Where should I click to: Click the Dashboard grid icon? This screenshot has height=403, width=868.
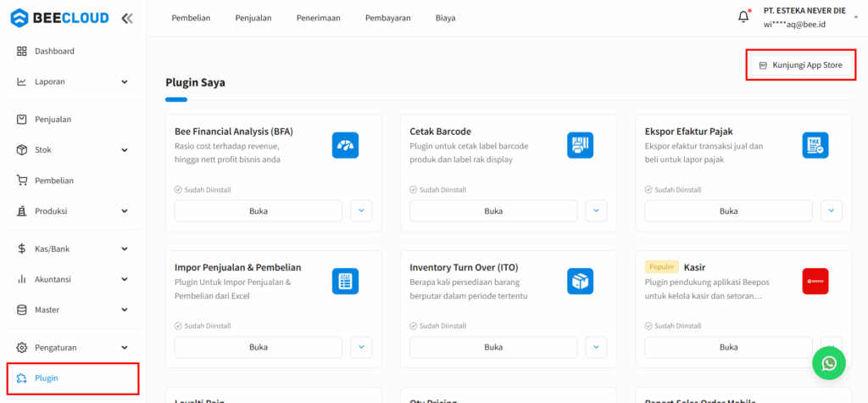[x=21, y=51]
